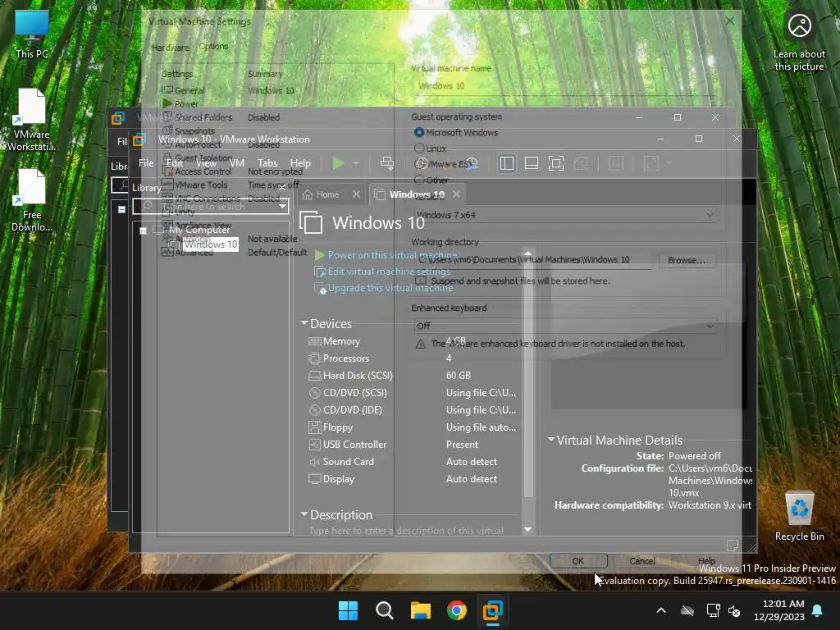Image resolution: width=840 pixels, height=630 pixels.
Task: Click Send Ctrl+Alt+Del toolbar icon
Action: [387, 163]
